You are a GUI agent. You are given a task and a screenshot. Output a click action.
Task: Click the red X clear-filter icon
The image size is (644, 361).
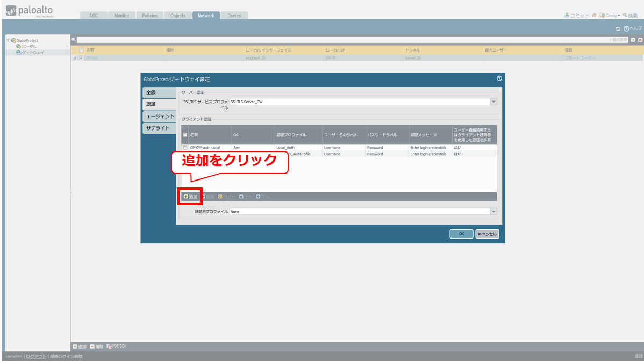(x=640, y=40)
